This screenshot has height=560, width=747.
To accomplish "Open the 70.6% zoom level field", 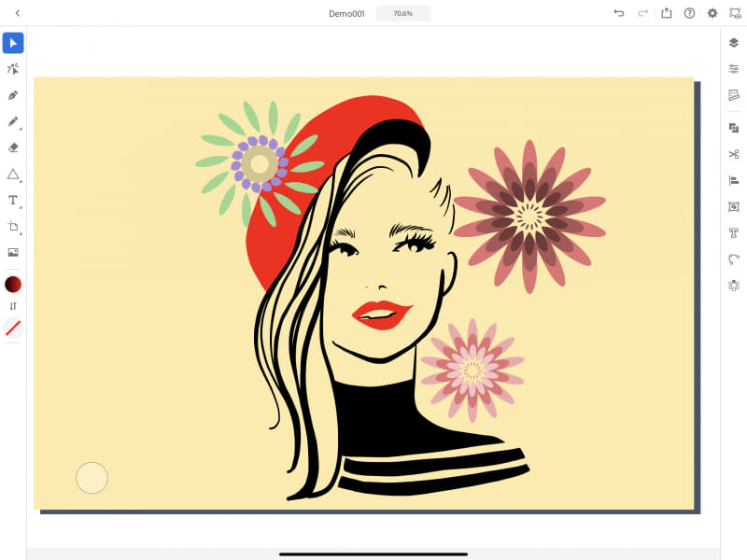I will [403, 13].
